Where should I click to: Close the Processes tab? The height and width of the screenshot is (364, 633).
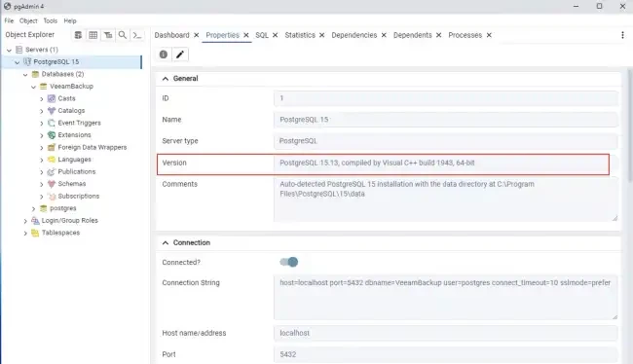pos(489,35)
